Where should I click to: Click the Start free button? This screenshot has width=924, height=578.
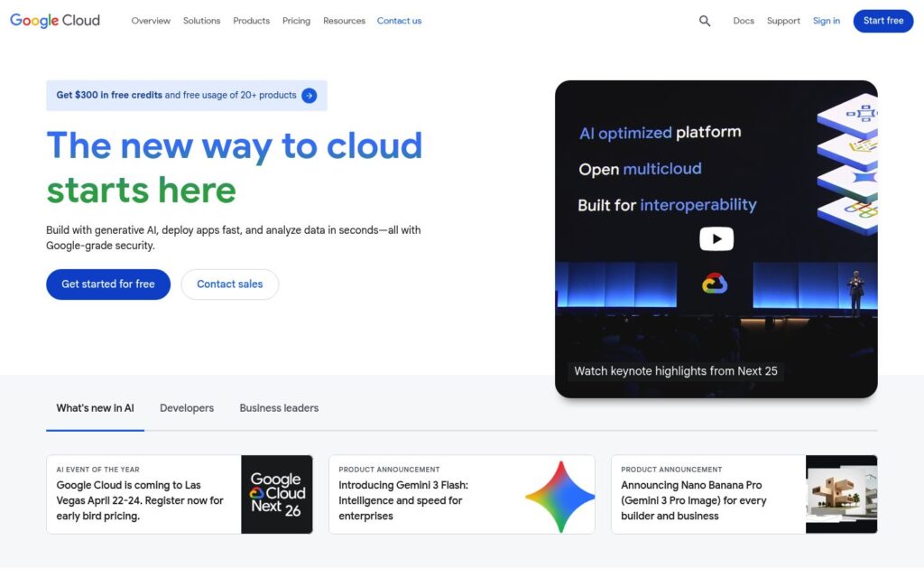[x=883, y=21]
